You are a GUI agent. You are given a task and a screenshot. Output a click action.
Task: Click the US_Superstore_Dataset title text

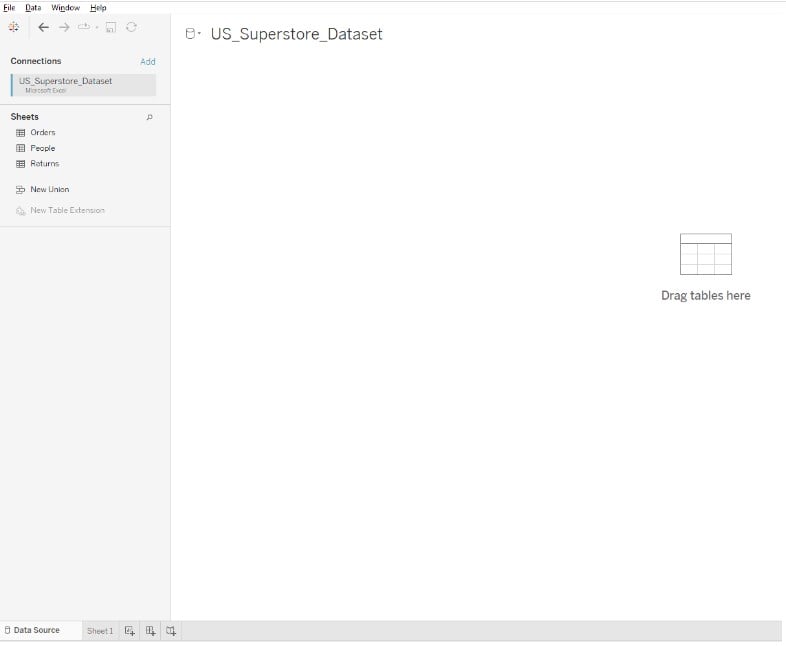coord(296,34)
